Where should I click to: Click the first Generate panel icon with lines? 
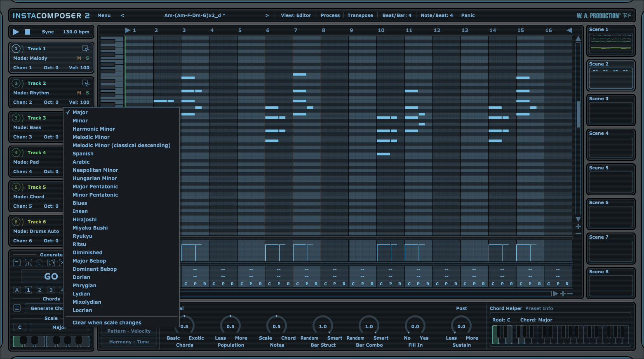[17, 263]
